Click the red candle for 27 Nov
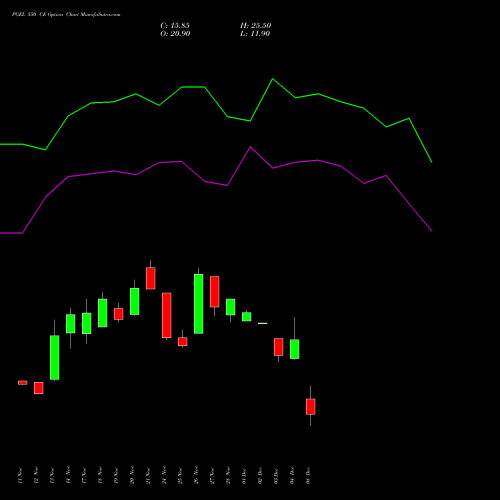Screen dimensions: 500x500 point(215,292)
